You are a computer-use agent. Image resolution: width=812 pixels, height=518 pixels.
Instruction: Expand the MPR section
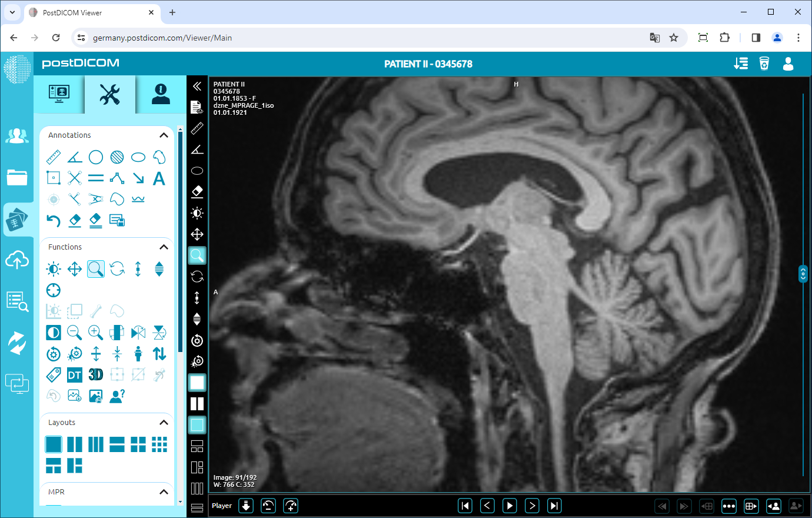164,492
